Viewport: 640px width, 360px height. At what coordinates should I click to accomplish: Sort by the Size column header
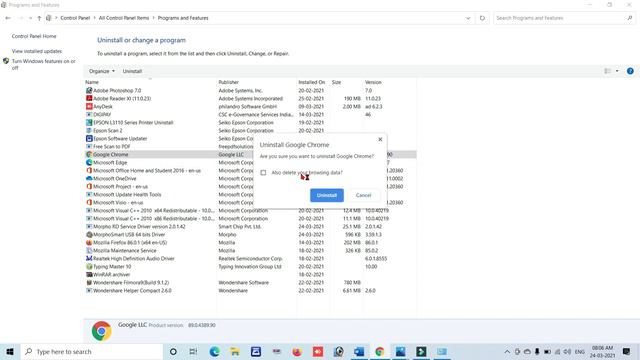[336, 82]
